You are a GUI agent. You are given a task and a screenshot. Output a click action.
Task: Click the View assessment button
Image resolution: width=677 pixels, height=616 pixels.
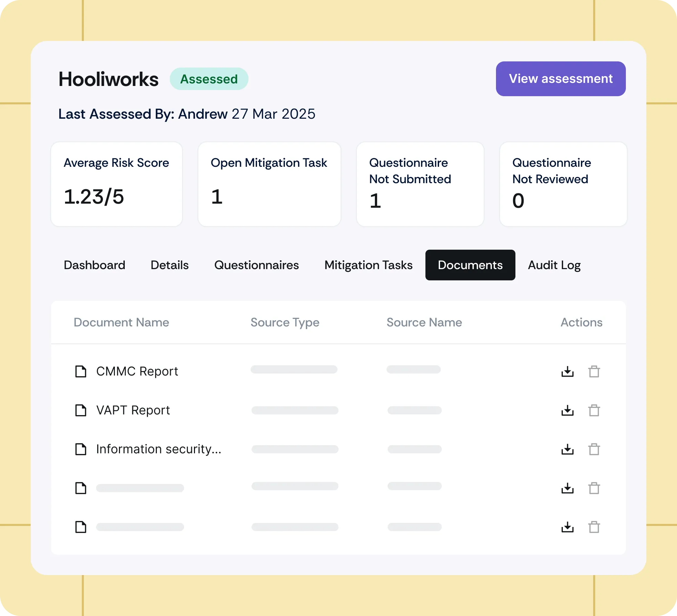[560, 79]
